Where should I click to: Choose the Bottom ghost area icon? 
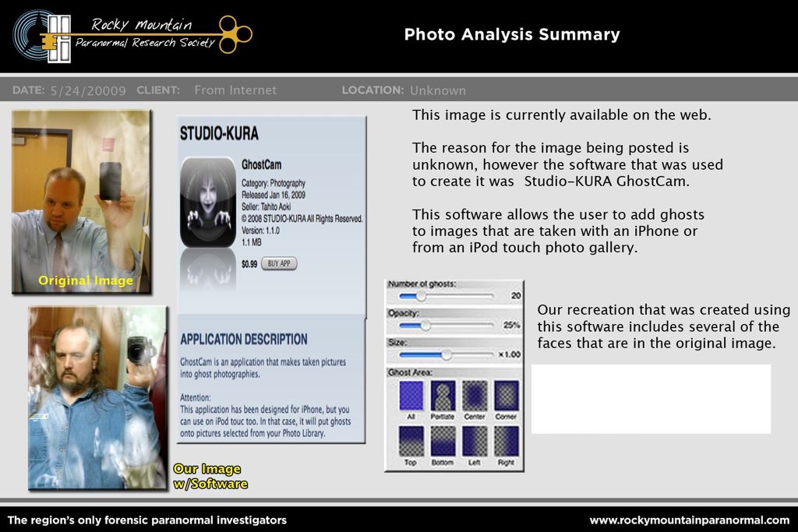click(x=443, y=441)
